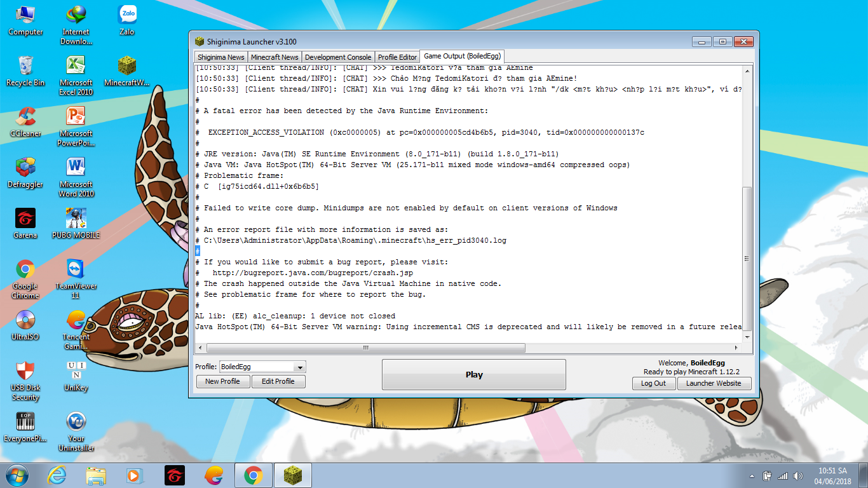
Task: Open Google Chrome from the taskbar
Action: [254, 475]
